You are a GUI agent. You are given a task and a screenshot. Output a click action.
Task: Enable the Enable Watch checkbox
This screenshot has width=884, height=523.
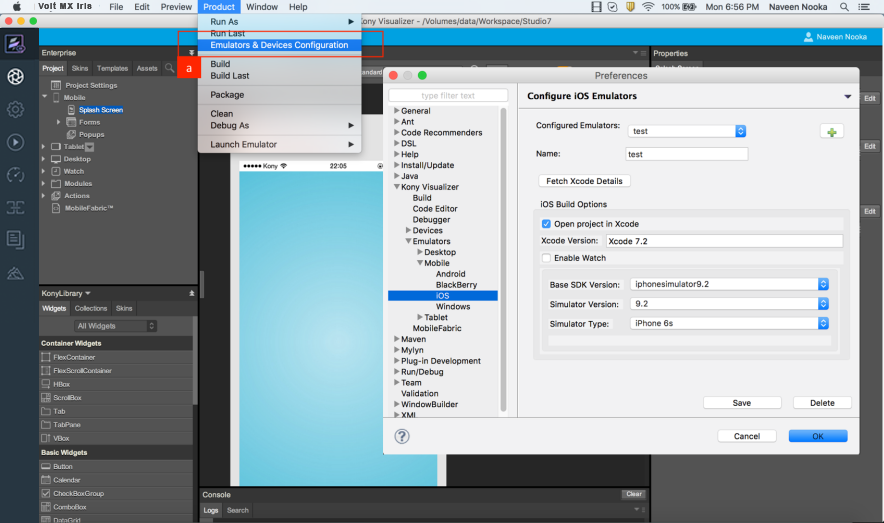click(x=546, y=258)
